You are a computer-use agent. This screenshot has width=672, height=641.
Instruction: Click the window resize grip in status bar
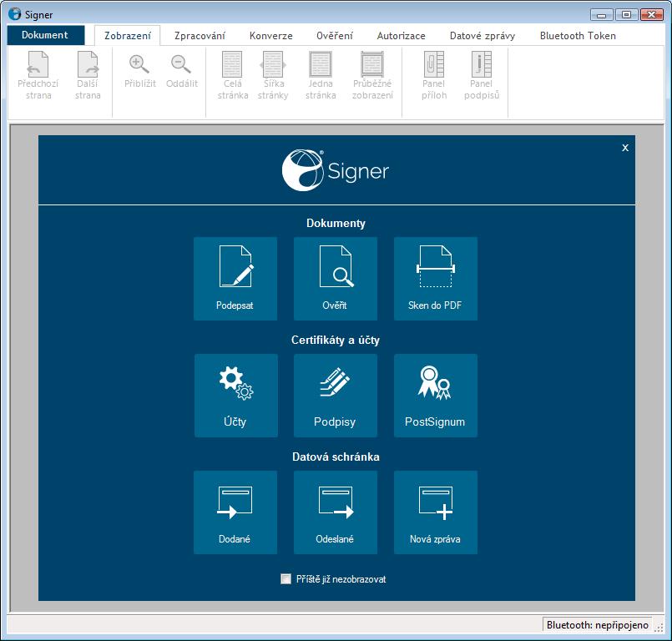click(x=659, y=628)
